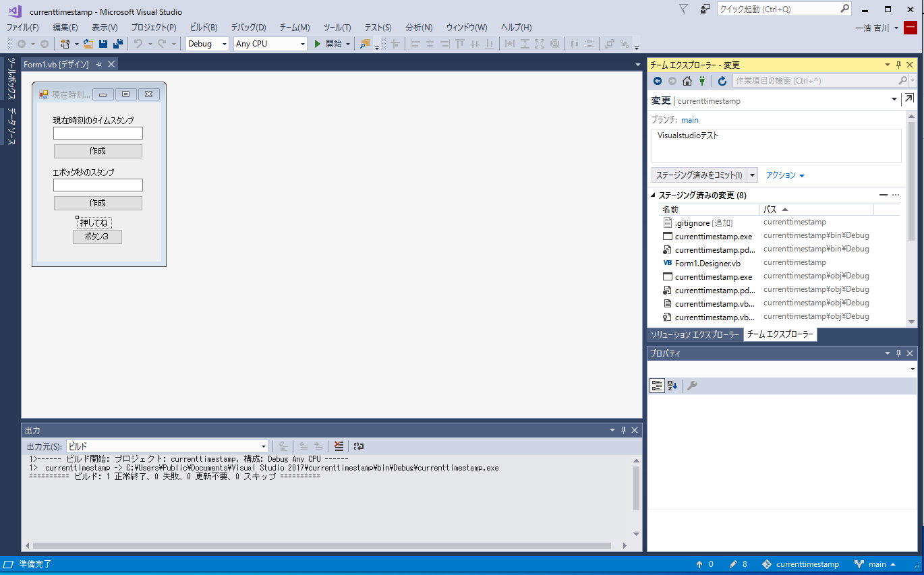
Task: Open the Any CPU platform dropdown
Action: tap(270, 44)
